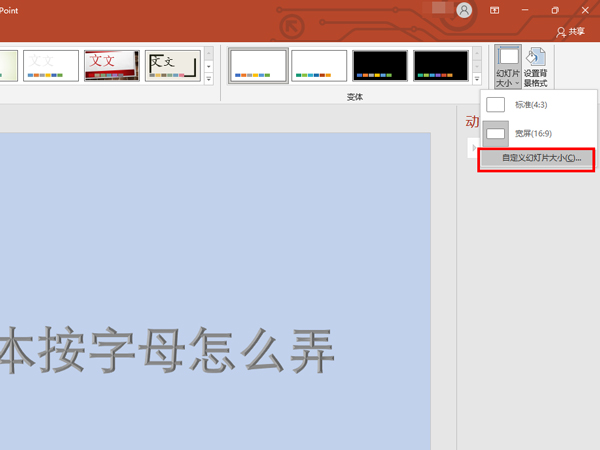Expand the themes gallery more arrow
This screenshot has width=600, height=450.
tap(209, 79)
